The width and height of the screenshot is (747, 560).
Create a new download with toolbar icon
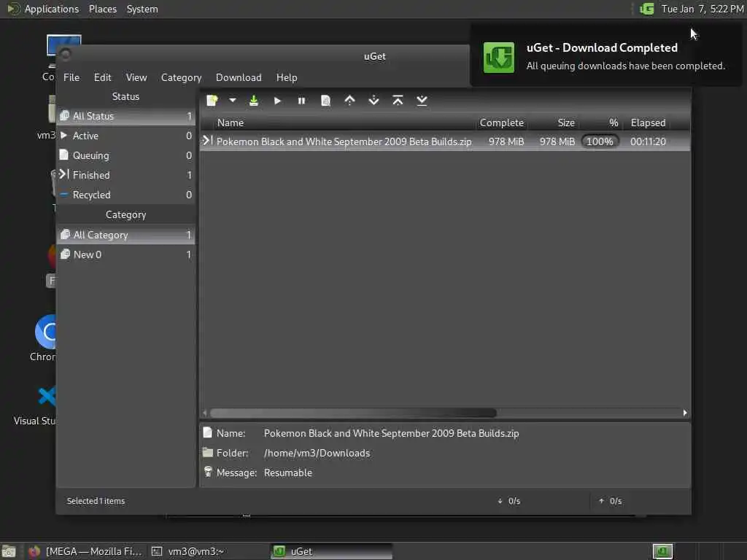tap(212, 101)
